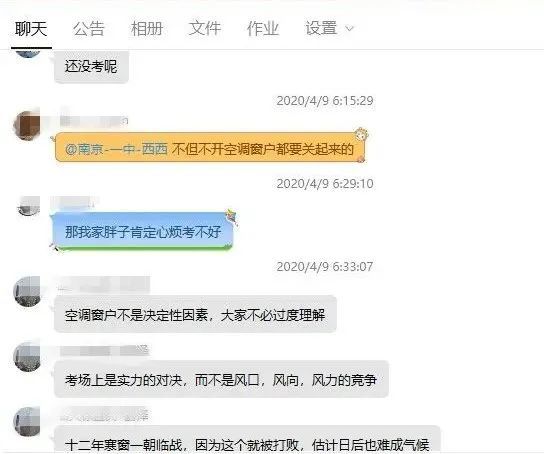Click avatar beside 那我家胖子 message
Screen dimensions: 544x454
[x=29, y=206]
